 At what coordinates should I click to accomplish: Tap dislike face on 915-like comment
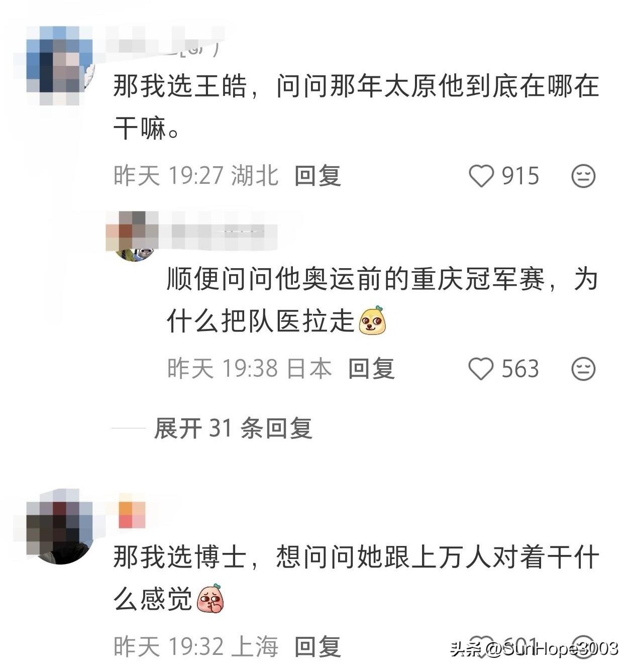pyautogui.click(x=583, y=176)
